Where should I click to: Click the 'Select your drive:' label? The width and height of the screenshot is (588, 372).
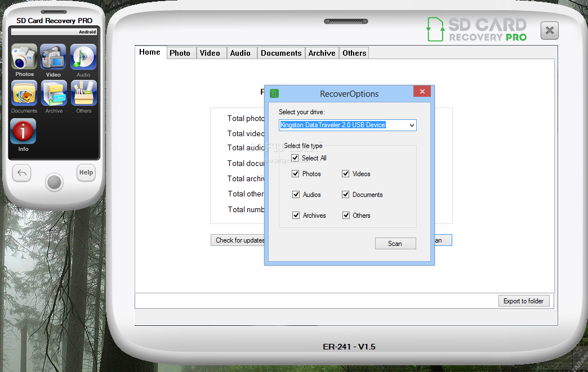(x=302, y=112)
